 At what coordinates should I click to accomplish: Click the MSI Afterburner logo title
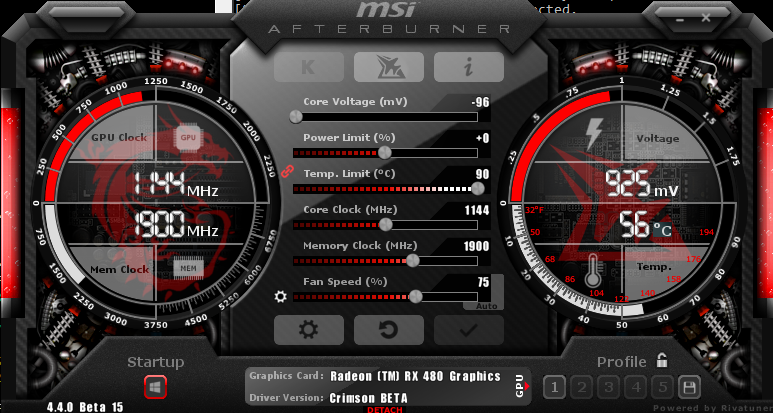(388, 18)
